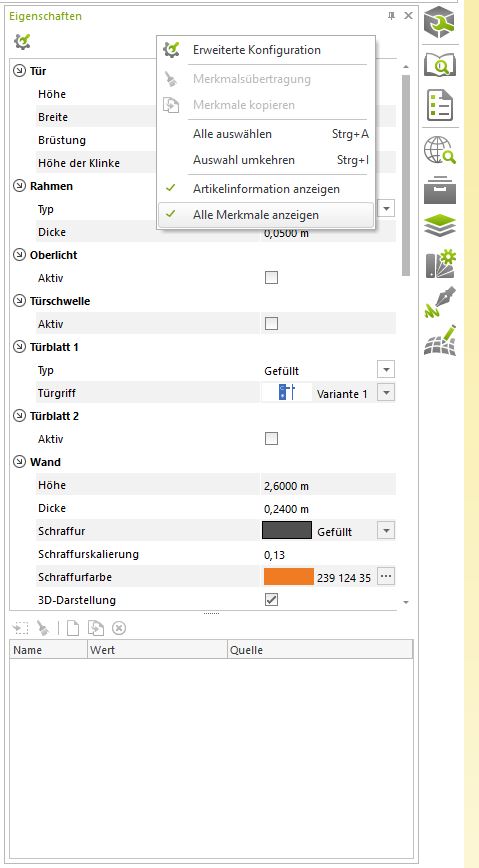
Task: Enable the Oberlicht Aktiv checkbox
Action: click(271, 278)
